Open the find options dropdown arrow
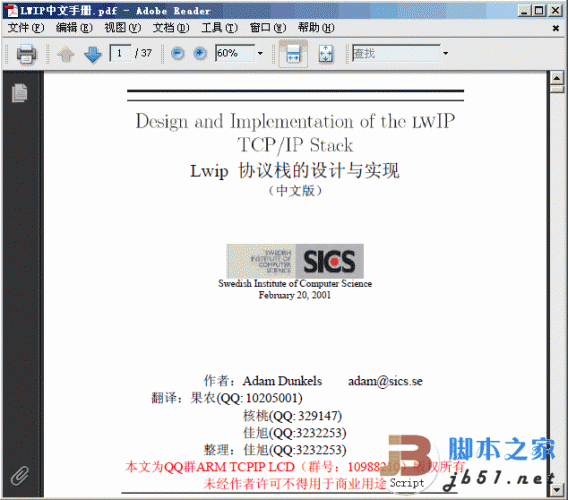This screenshot has height=500, width=568. [445, 53]
